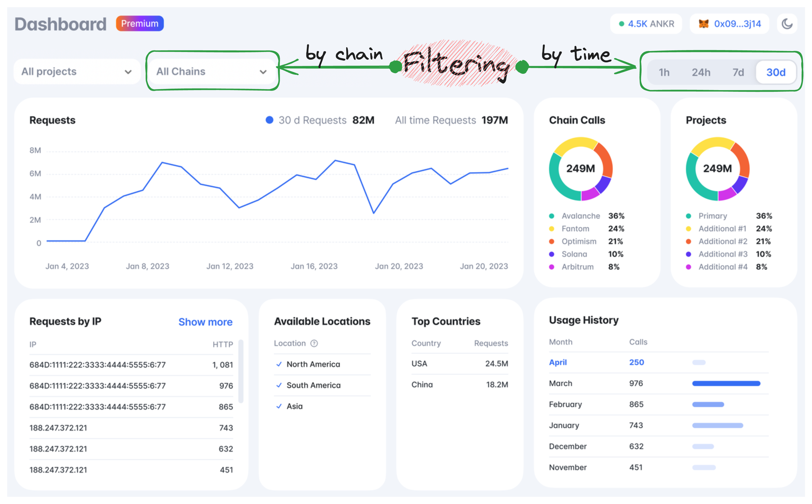Click the Additional #1 legend dot
Viewport: 812px width, 504px height.
pos(688,229)
